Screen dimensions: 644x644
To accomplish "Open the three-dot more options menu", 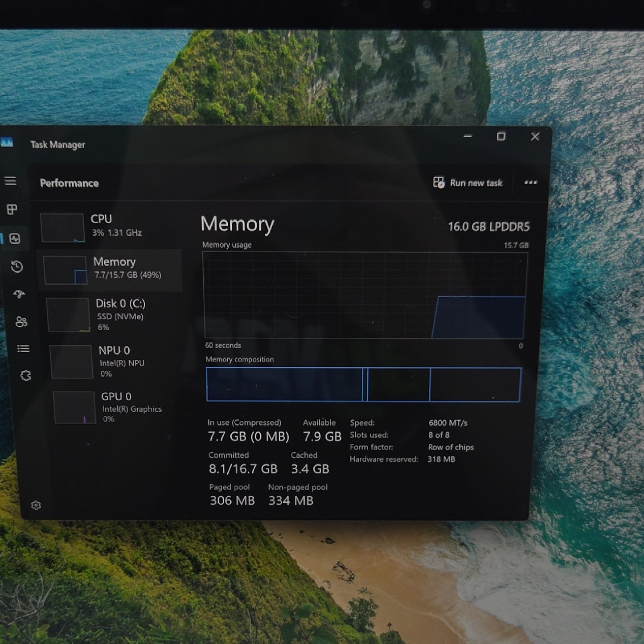I will (x=530, y=182).
